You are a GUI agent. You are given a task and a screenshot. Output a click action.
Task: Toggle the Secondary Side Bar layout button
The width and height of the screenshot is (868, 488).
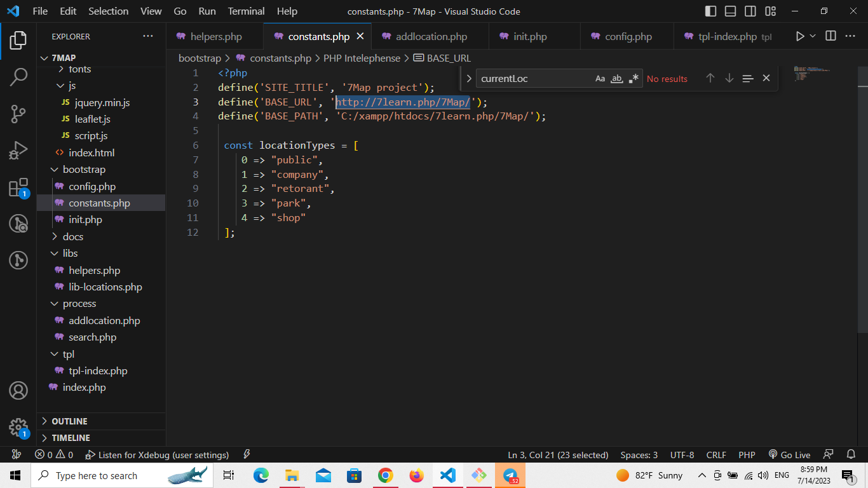(x=750, y=11)
